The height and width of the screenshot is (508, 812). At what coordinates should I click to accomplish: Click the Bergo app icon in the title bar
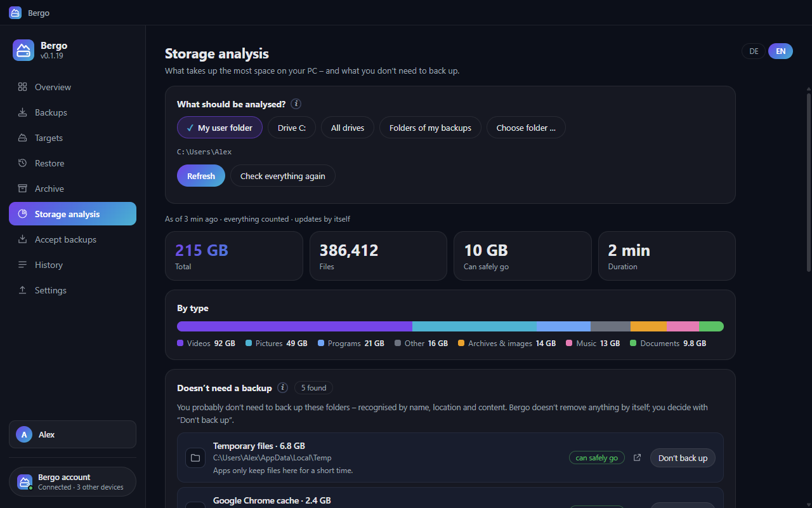[15, 13]
